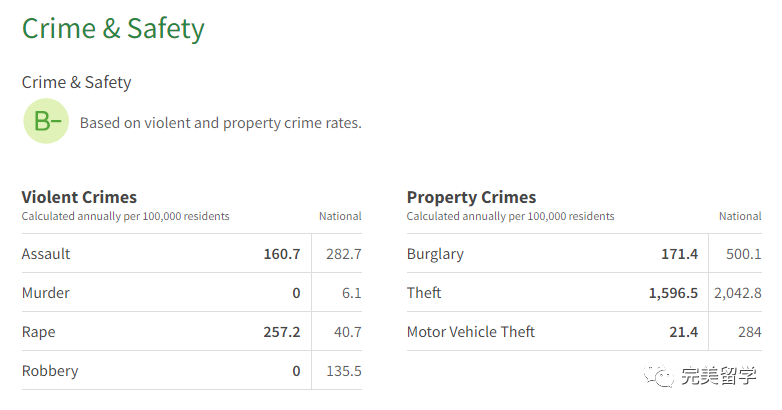Select the Assault row label
This screenshot has width=782, height=410.
(x=46, y=253)
